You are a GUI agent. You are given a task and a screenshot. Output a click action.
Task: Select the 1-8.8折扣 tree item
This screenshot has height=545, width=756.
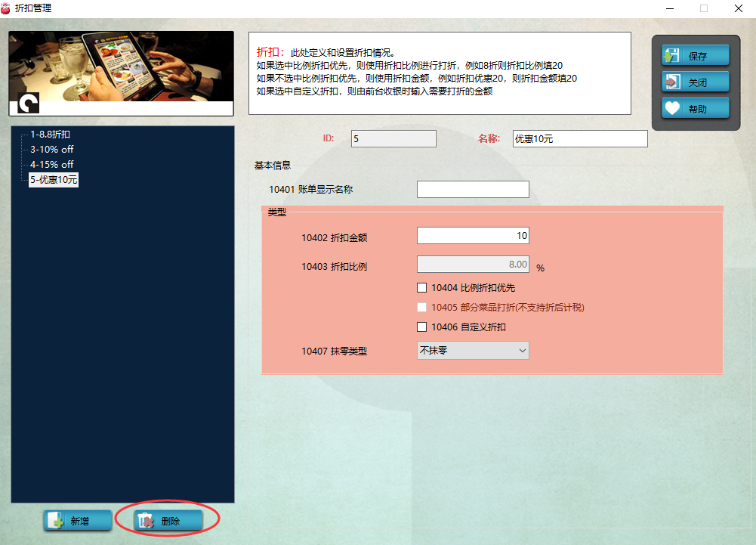(x=50, y=135)
